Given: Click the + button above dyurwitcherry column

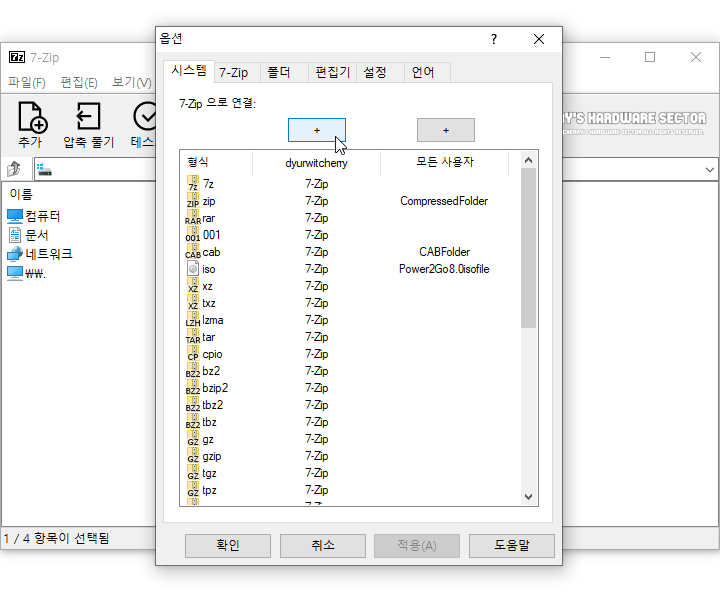Looking at the screenshot, I should click(x=317, y=130).
